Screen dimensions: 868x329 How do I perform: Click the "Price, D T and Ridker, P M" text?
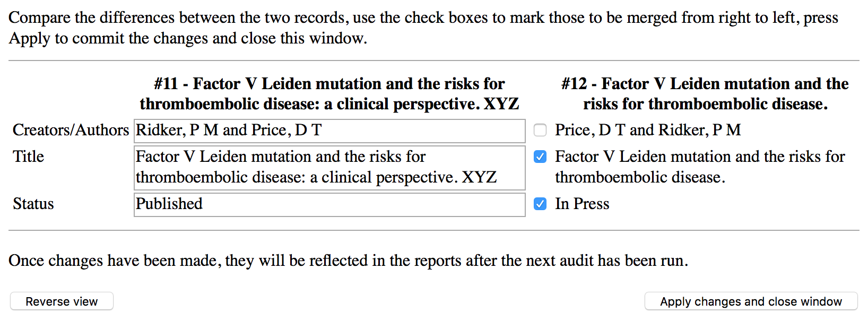647,130
